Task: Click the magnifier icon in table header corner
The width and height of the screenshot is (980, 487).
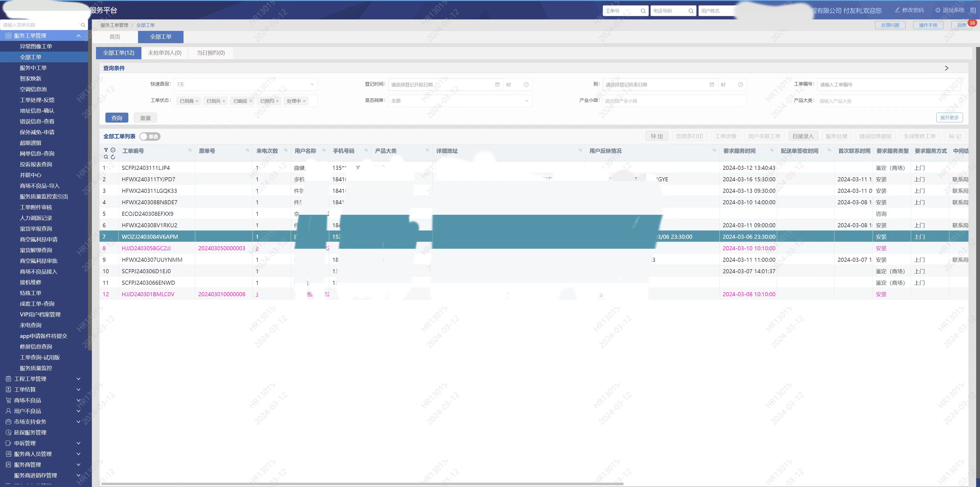Action: [x=106, y=157]
